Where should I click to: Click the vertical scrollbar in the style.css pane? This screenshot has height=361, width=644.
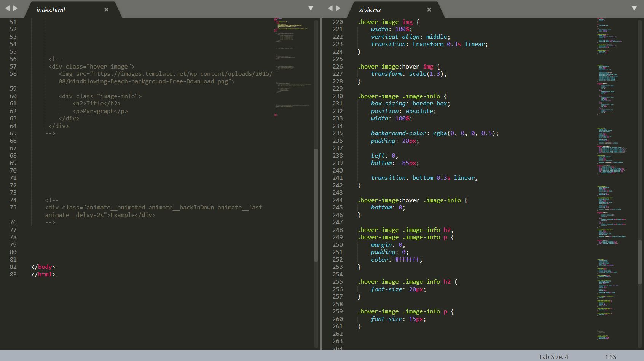640,262
